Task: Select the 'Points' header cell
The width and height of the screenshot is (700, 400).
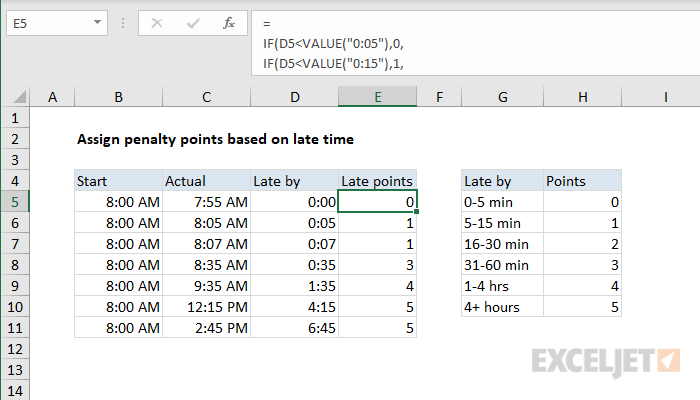Action: point(583,181)
